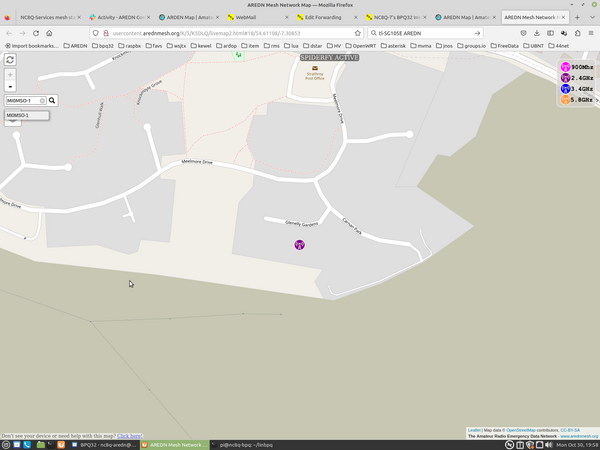The width and height of the screenshot is (600, 450).
Task: Refresh the map with the reload icon
Action: coord(10,60)
